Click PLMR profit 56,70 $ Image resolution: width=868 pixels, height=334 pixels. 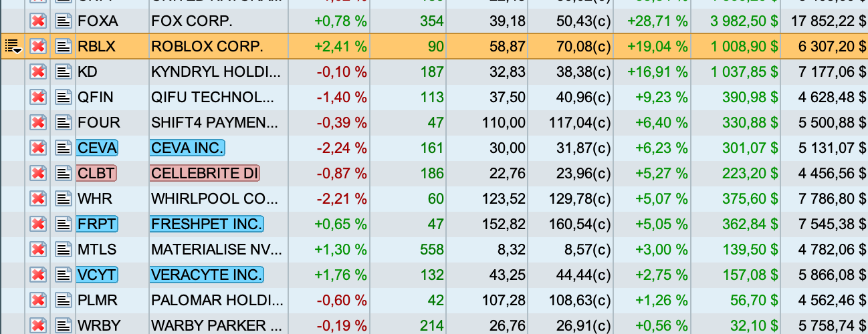[754, 301]
